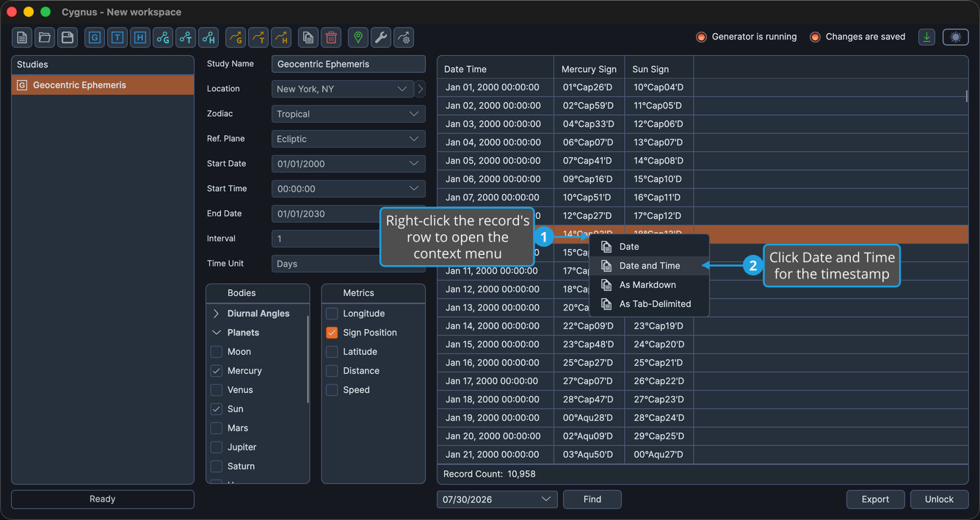This screenshot has width=980, height=520.
Task: Enable the Jupiter checkbox
Action: pos(217,447)
